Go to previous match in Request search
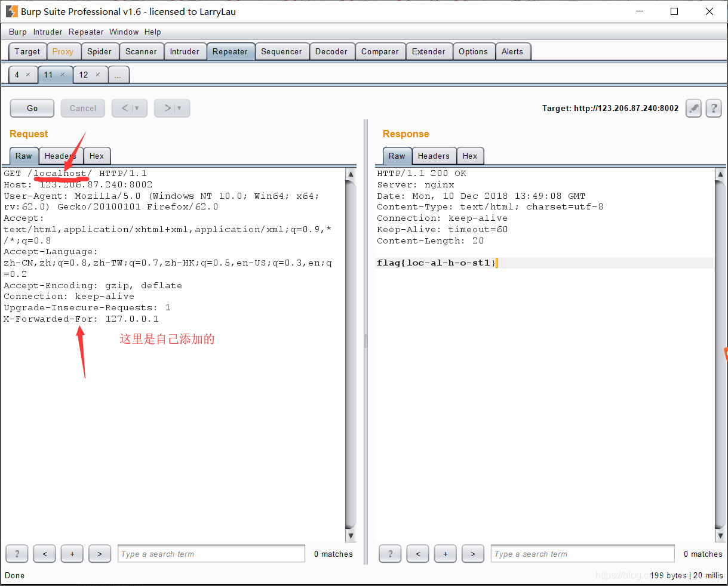This screenshot has width=728, height=586. click(45, 554)
